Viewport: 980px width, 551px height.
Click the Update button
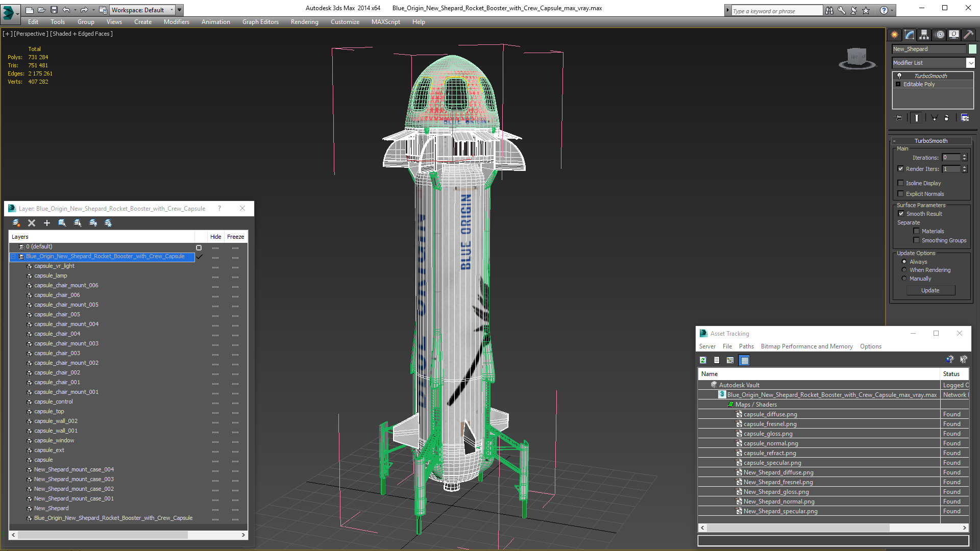[x=930, y=290]
